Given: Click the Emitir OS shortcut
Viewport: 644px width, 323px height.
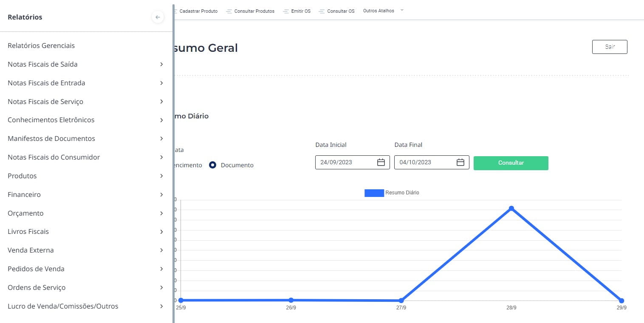Looking at the screenshot, I should pyautogui.click(x=300, y=11).
